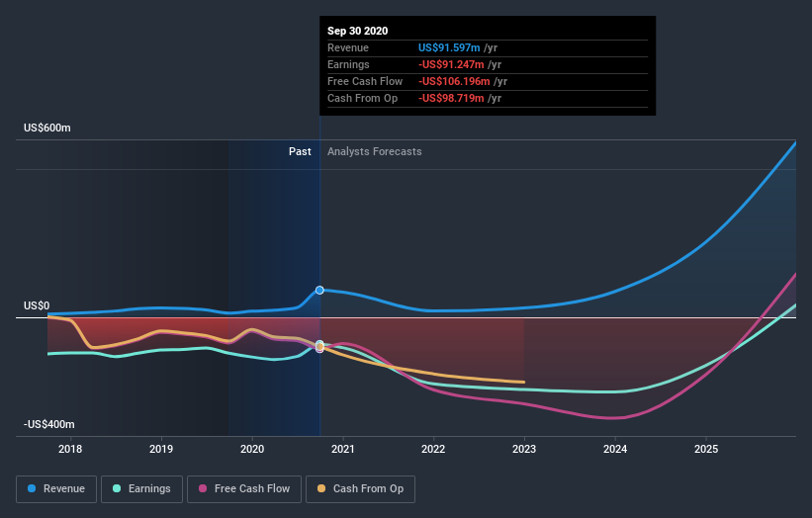812x518 pixels.
Task: Click the US$0 axis label
Action: coord(37,305)
